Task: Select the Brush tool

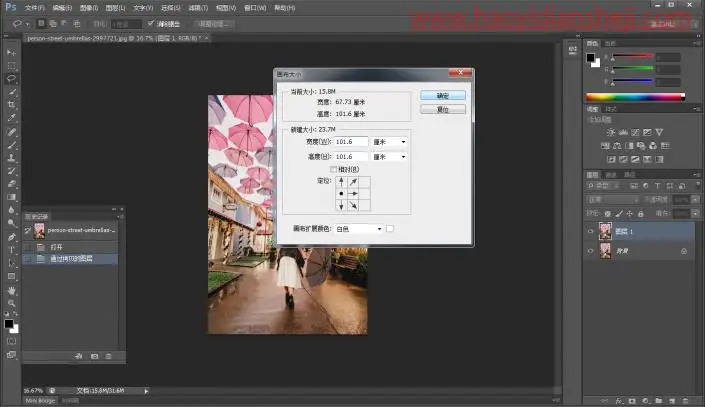Action: pos(11,145)
